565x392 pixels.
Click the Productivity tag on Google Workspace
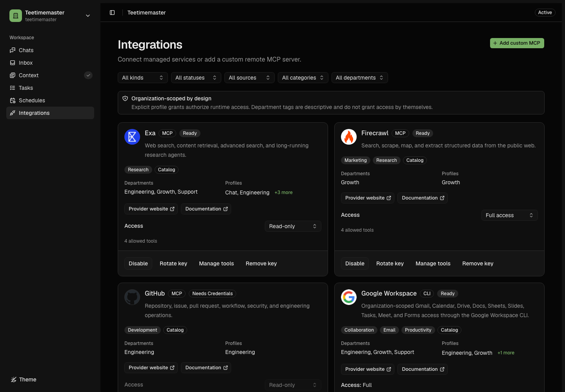pyautogui.click(x=418, y=330)
